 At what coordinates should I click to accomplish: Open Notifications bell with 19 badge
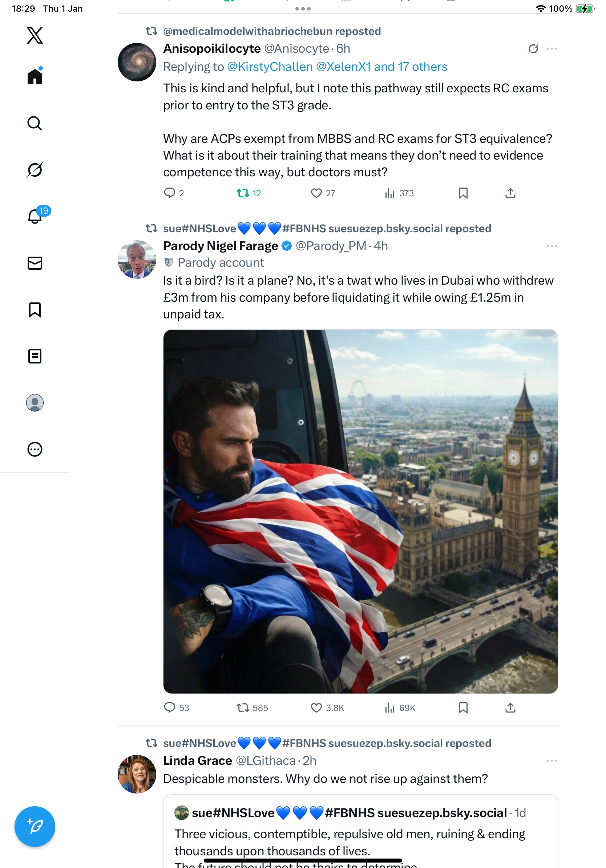35,216
